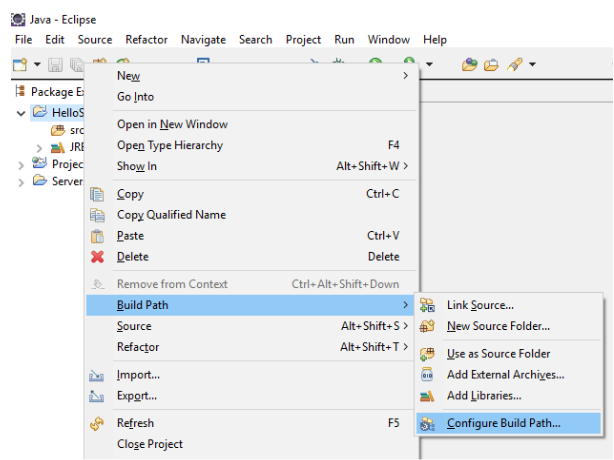Collapse the HelloS project tree node
The width and height of the screenshot is (614, 460).
[22, 113]
